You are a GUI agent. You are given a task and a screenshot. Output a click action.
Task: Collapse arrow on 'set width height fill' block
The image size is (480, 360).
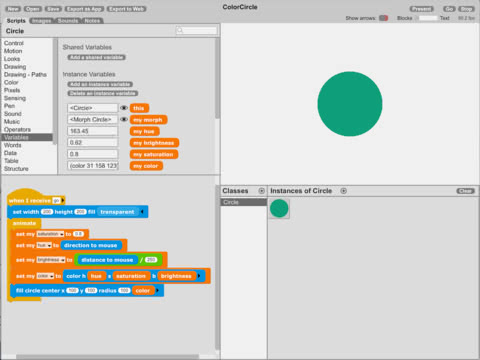pyautogui.click(x=142, y=212)
